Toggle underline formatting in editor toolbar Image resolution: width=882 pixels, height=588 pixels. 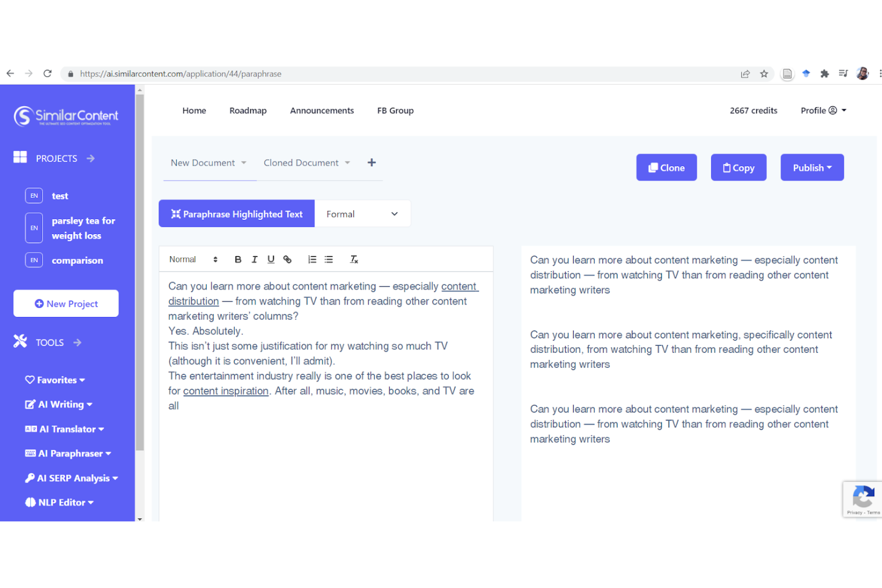click(271, 259)
